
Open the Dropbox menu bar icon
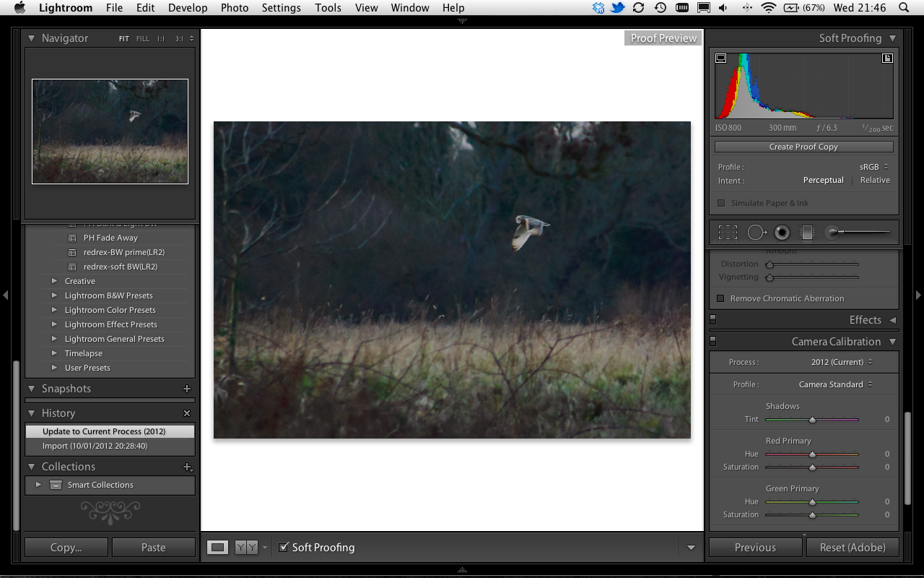598,8
